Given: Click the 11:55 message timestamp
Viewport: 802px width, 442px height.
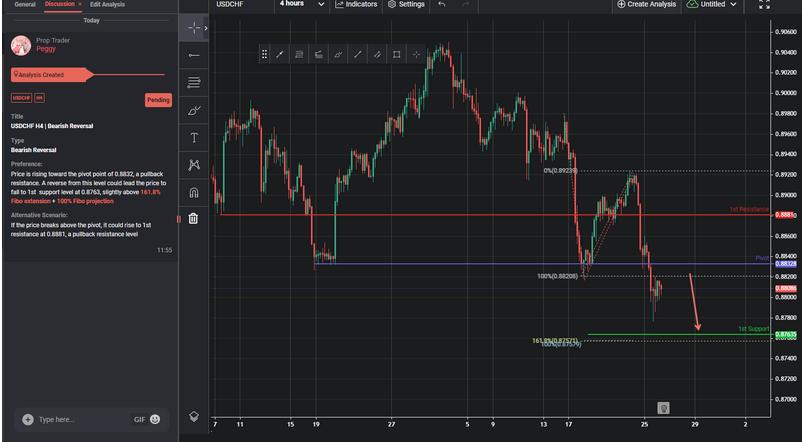Looking at the screenshot, I should click(x=164, y=250).
